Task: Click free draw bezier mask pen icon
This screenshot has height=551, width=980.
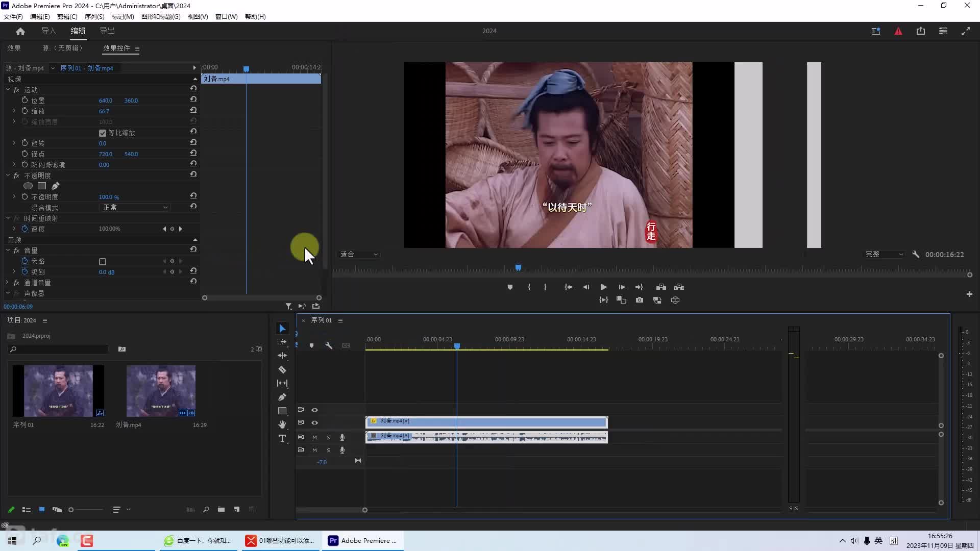Action: pos(56,186)
